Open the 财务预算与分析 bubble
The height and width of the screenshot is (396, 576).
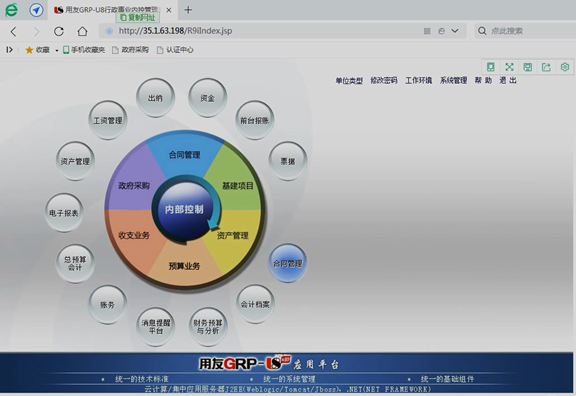(208, 327)
